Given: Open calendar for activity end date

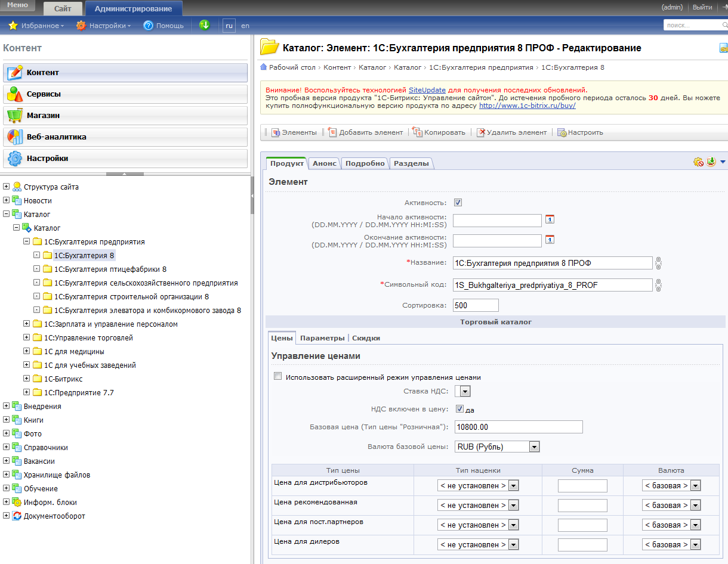Looking at the screenshot, I should click(x=550, y=240).
